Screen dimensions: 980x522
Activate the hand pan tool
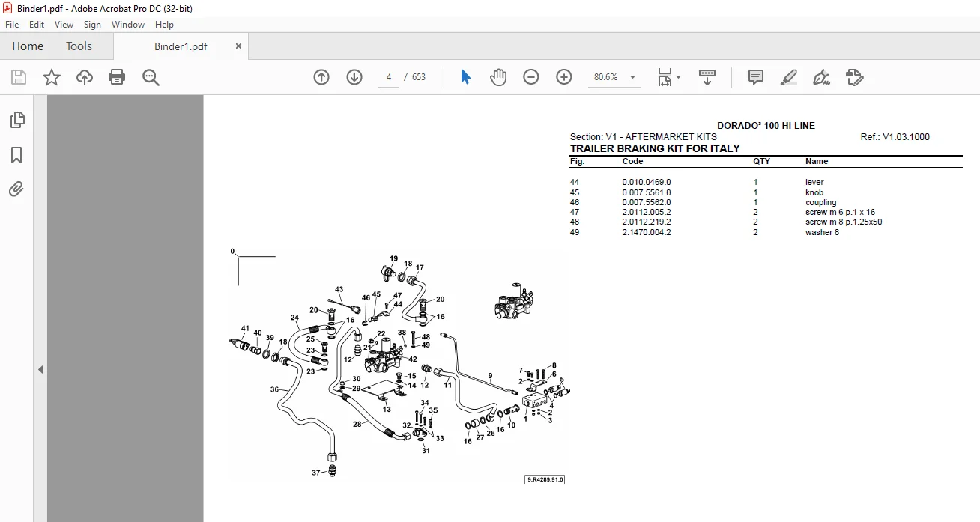(498, 77)
